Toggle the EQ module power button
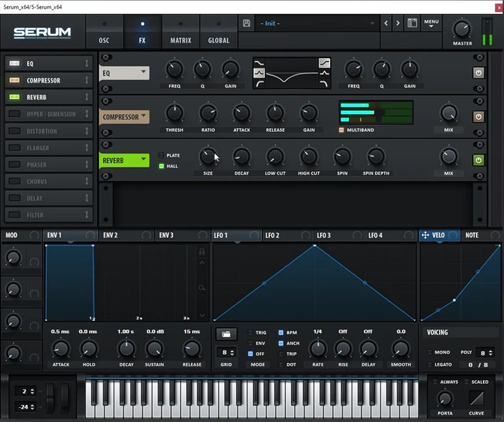504x422 pixels. pos(478,73)
